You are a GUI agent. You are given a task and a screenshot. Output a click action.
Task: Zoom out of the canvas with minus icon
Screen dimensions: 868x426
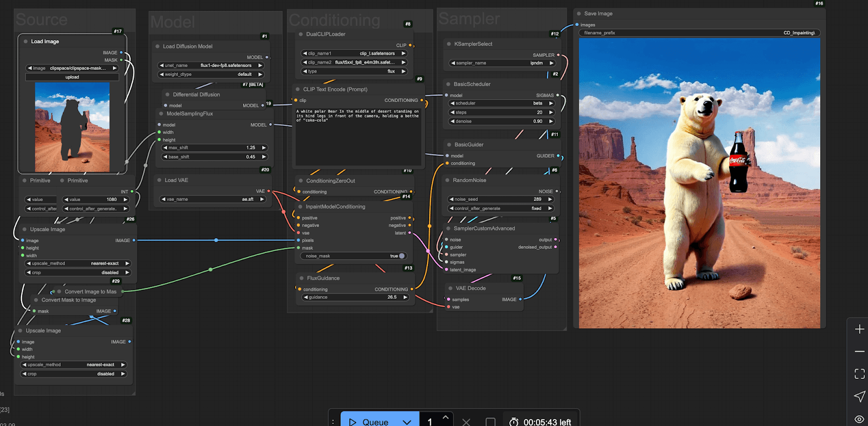(x=859, y=352)
